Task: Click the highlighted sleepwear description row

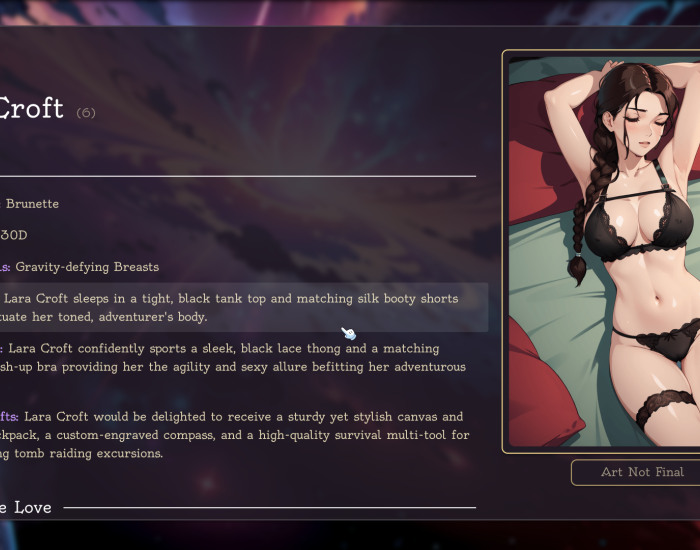Action: pos(244,307)
